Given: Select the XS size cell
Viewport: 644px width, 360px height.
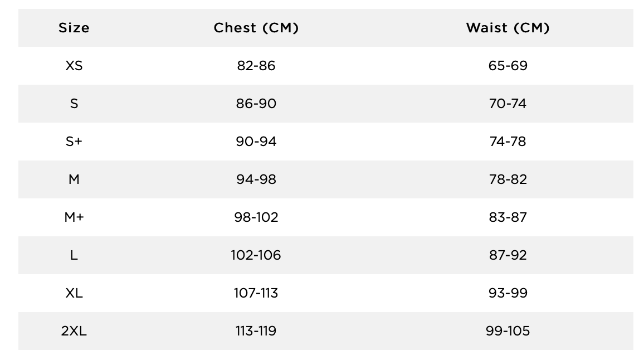Looking at the screenshot, I should (74, 65).
